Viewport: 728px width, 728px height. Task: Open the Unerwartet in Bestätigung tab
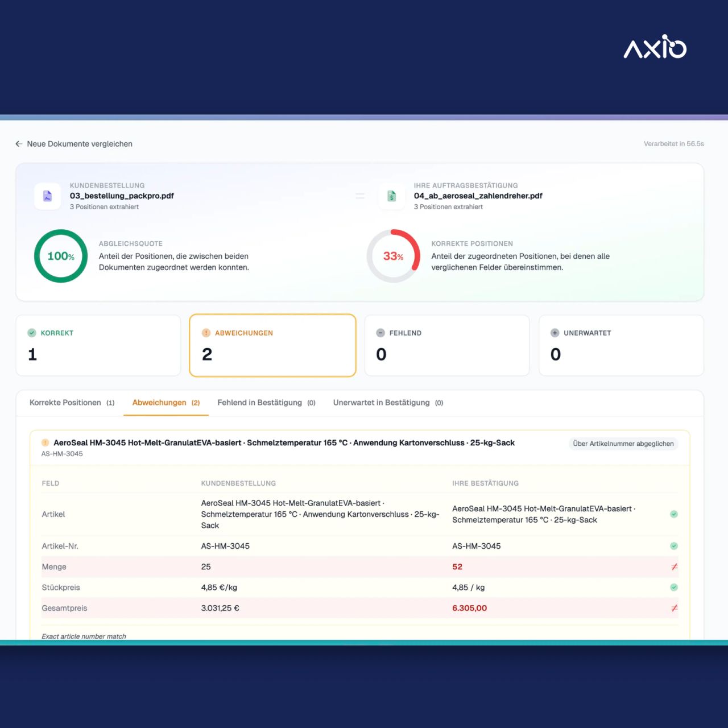click(388, 403)
